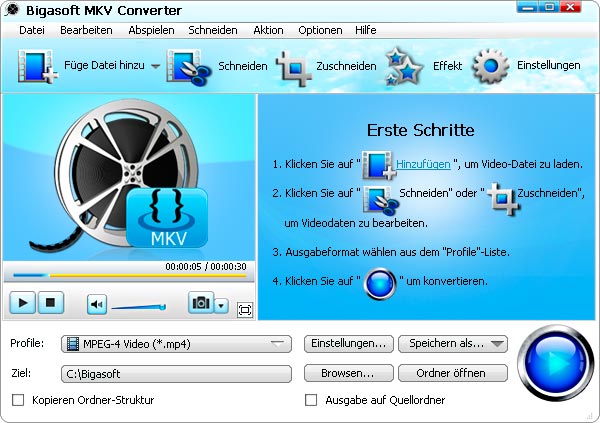Click the Zuschneiden toolbar label
Image resolution: width=600 pixels, height=423 pixels.
346,66
